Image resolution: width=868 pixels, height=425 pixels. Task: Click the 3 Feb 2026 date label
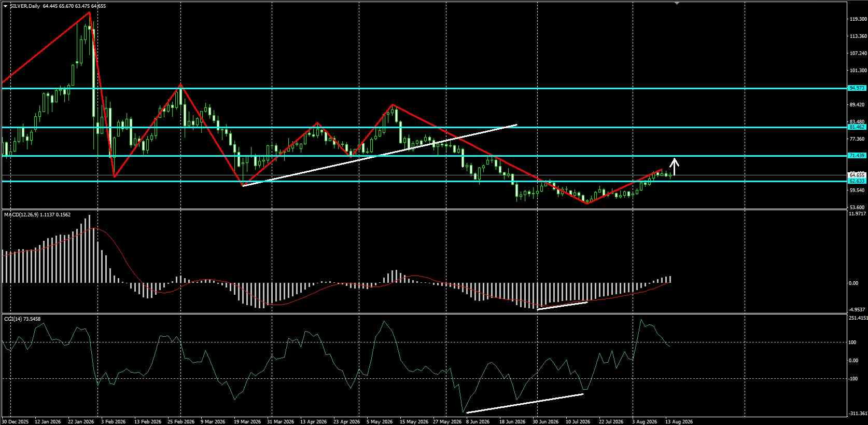pyautogui.click(x=114, y=422)
